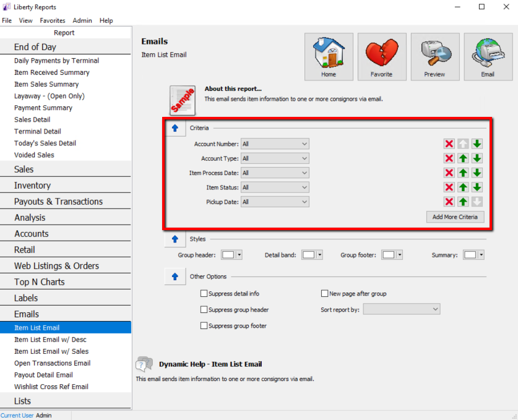Open the Help menu
This screenshot has height=420, width=518.
(106, 20)
